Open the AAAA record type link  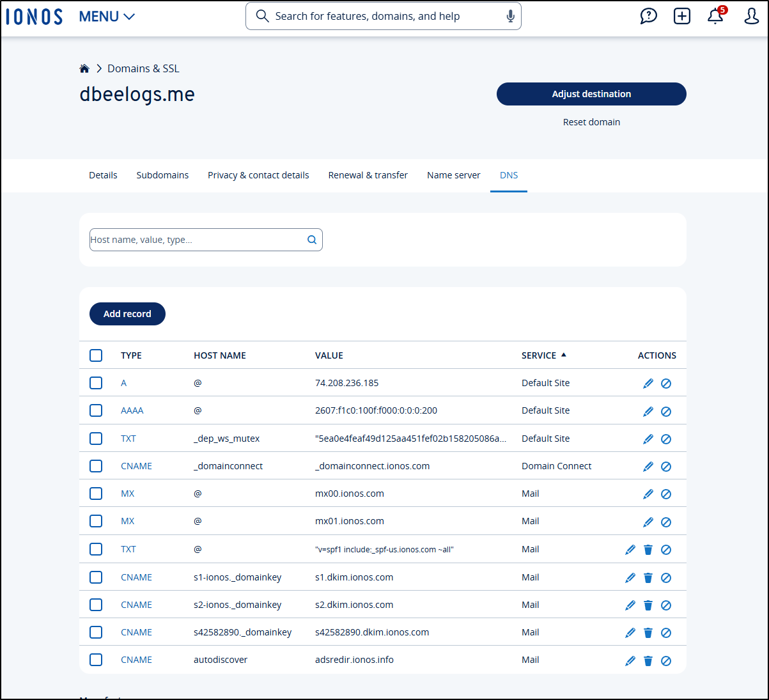[x=132, y=410]
